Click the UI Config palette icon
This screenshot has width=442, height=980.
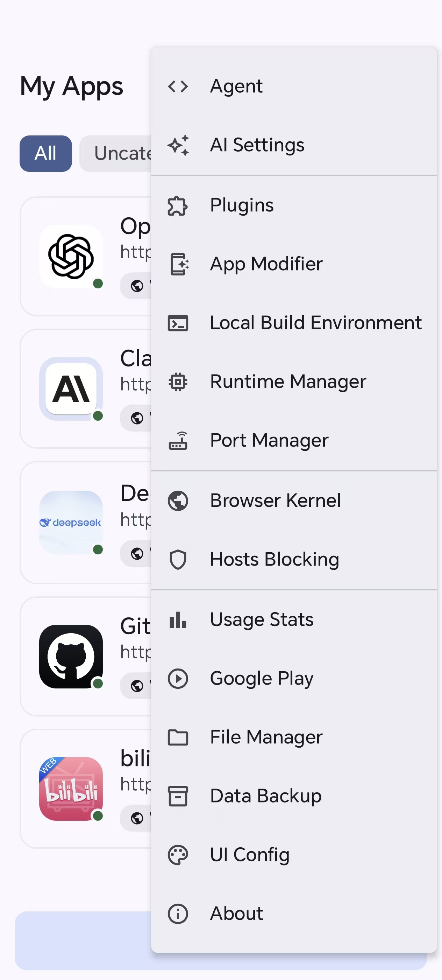(x=178, y=855)
